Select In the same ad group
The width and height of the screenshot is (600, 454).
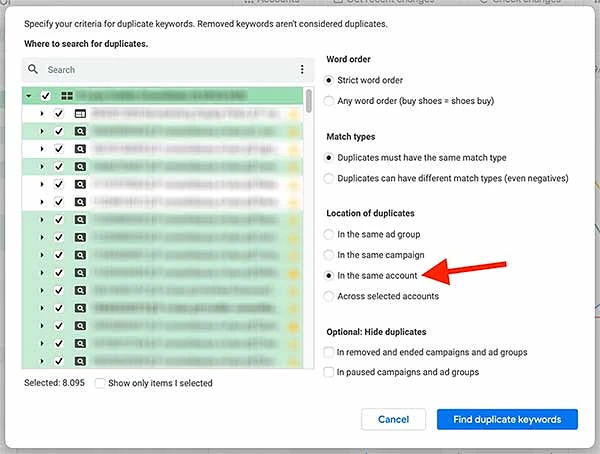click(x=328, y=234)
